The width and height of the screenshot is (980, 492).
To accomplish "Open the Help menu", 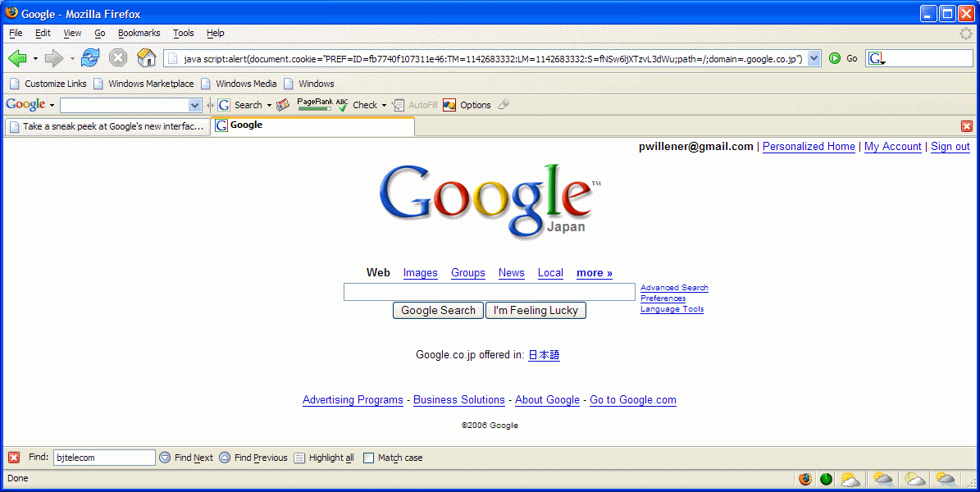I will pos(216,33).
